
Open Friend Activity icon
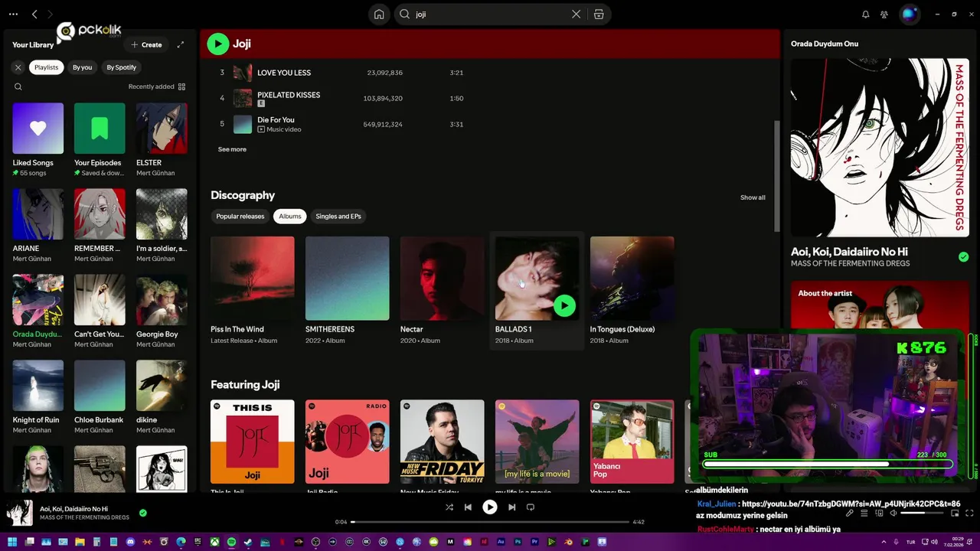click(x=884, y=14)
